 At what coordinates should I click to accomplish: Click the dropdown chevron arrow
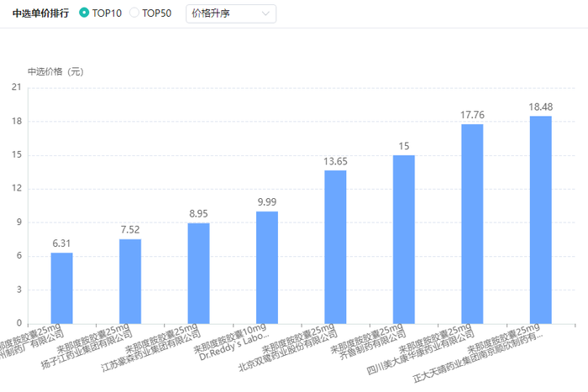[x=265, y=13]
